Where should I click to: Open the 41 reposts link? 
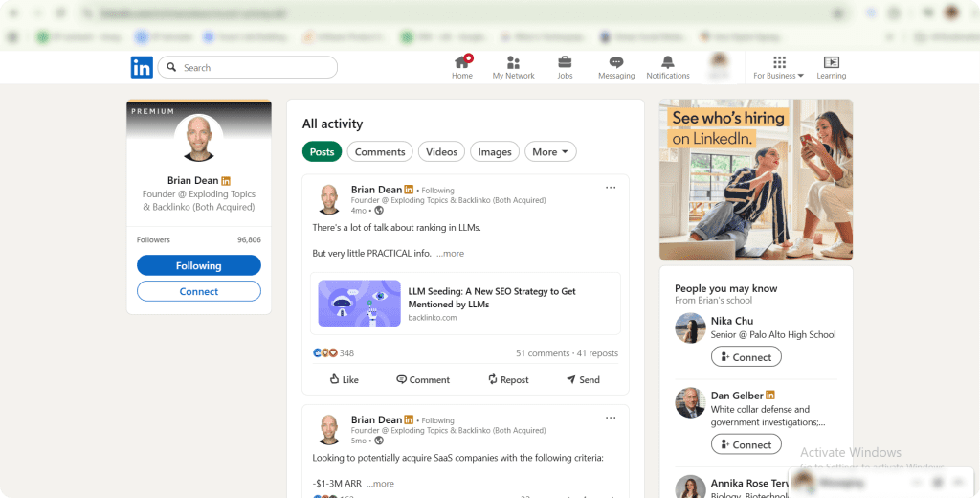597,352
